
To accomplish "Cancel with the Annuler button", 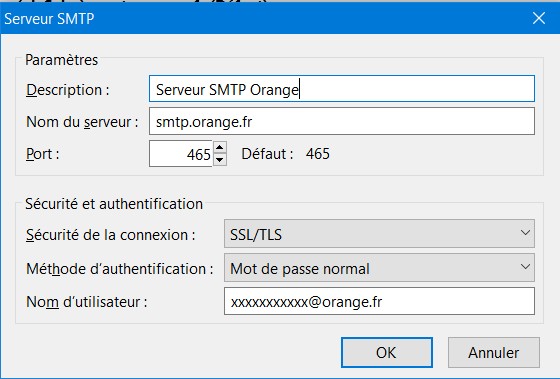I will point(494,353).
